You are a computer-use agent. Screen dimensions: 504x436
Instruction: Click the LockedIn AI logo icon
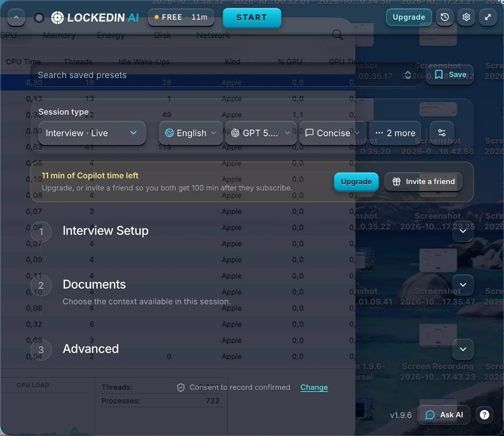tap(57, 18)
